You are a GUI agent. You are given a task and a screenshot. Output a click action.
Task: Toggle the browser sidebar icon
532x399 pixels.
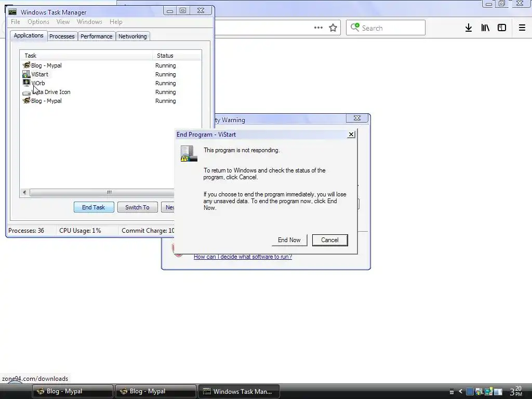[502, 28]
